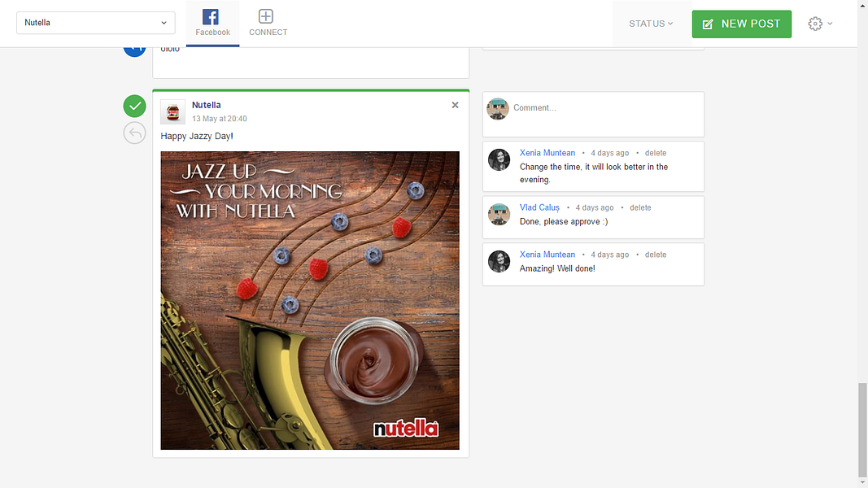
Task: Click the blue status icon on the upper post
Action: tap(134, 51)
